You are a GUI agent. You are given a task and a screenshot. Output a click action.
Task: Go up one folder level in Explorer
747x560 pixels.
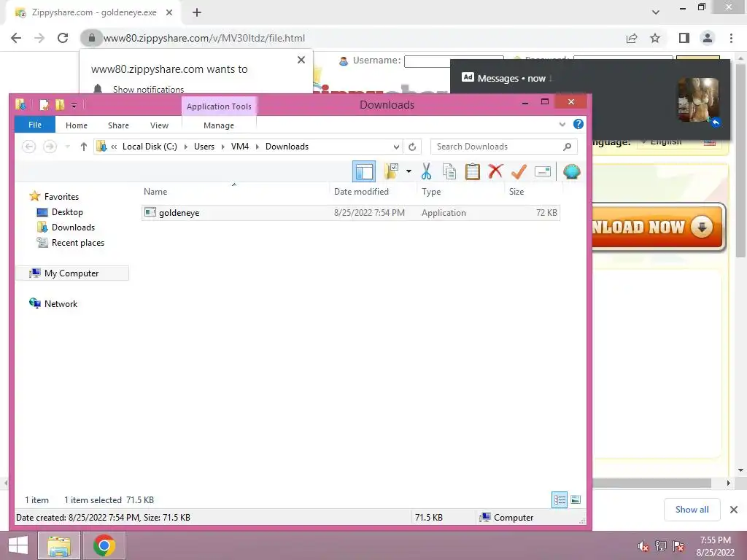click(x=83, y=147)
